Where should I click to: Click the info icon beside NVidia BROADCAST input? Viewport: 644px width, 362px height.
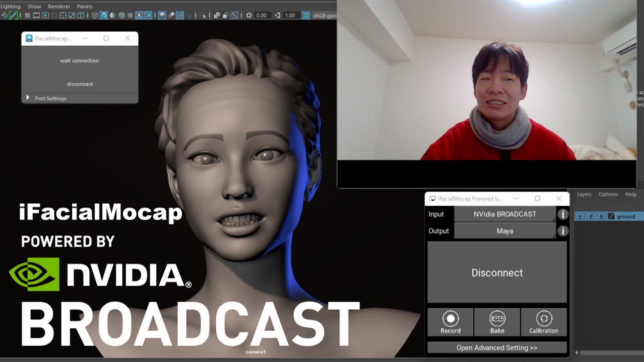pyautogui.click(x=563, y=214)
